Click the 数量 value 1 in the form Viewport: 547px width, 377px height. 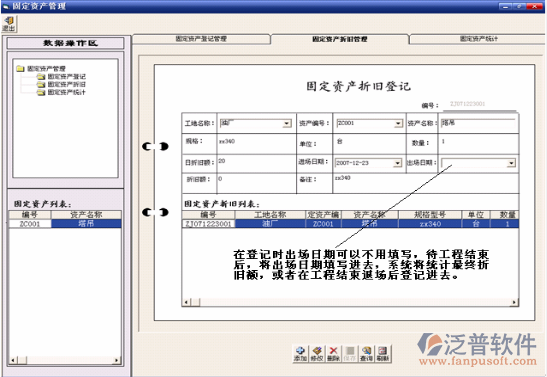(443, 141)
